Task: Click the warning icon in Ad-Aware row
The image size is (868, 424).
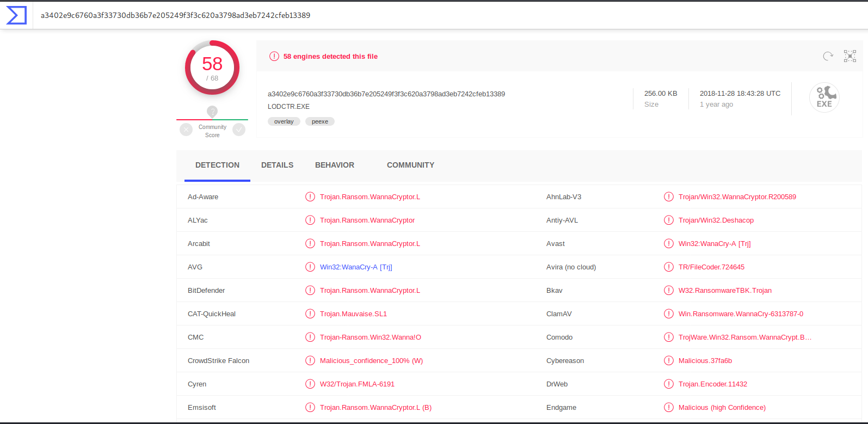Action: (x=310, y=196)
